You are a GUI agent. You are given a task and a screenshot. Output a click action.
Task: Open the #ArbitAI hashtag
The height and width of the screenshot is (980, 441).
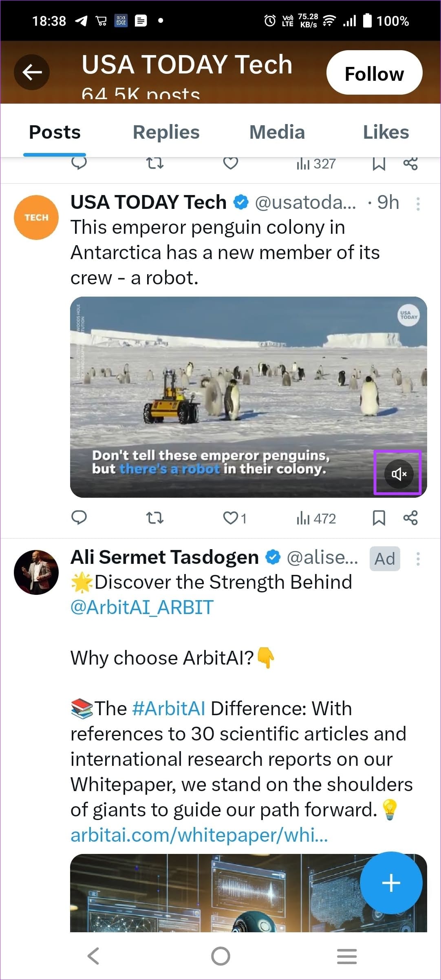click(169, 708)
